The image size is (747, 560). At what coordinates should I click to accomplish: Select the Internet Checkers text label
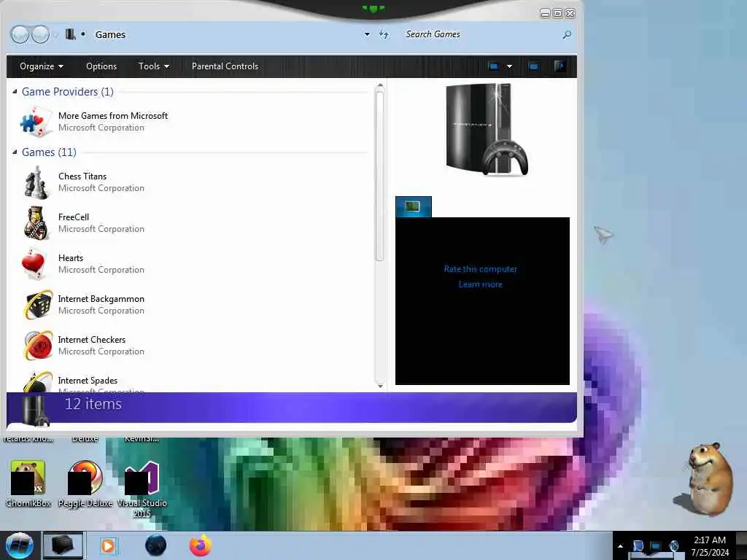[91, 340]
